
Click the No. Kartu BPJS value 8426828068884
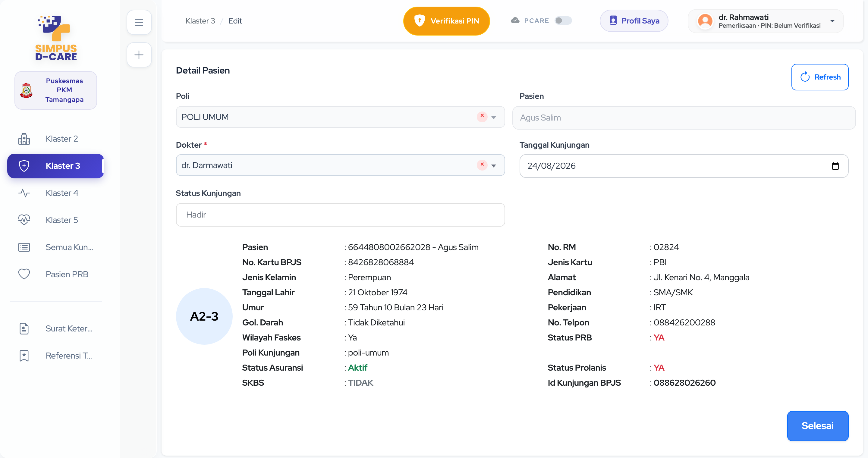tap(381, 262)
